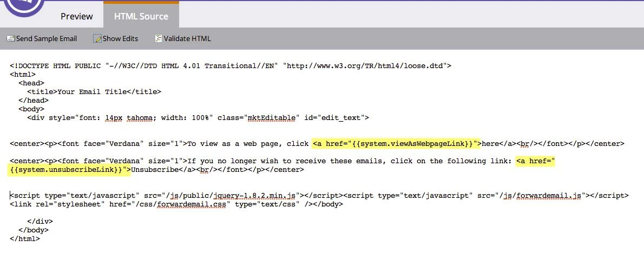Click the Show Edits label
This screenshot has height=260, width=644.
coord(120,38)
